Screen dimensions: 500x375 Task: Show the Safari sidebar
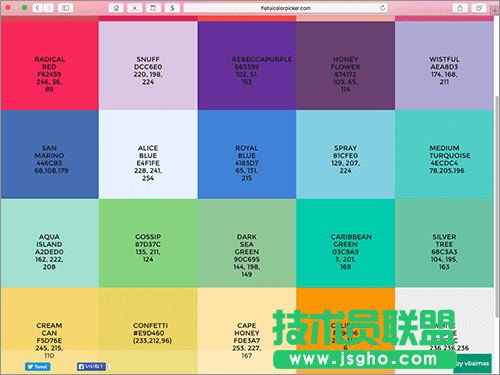tap(65, 8)
